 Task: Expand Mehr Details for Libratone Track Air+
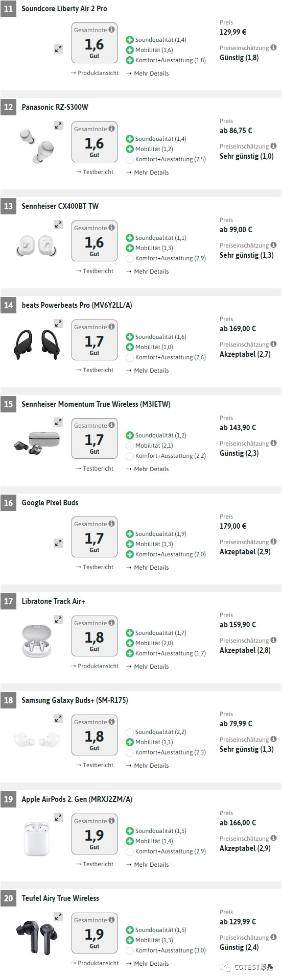(147, 667)
